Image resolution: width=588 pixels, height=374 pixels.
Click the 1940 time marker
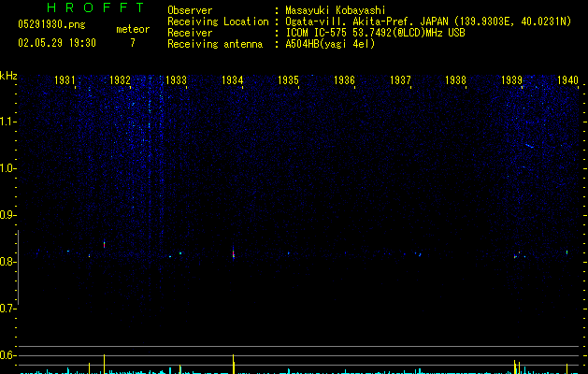tap(567, 80)
